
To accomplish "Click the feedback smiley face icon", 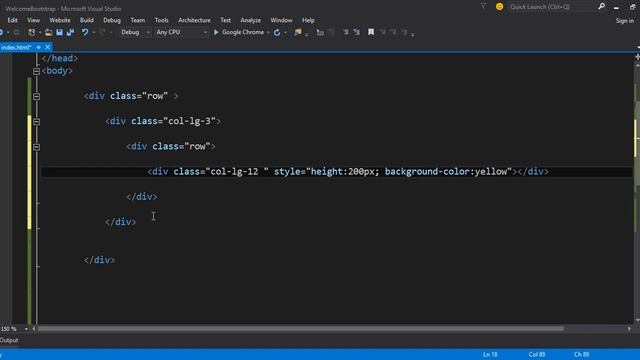I will coord(499,7).
